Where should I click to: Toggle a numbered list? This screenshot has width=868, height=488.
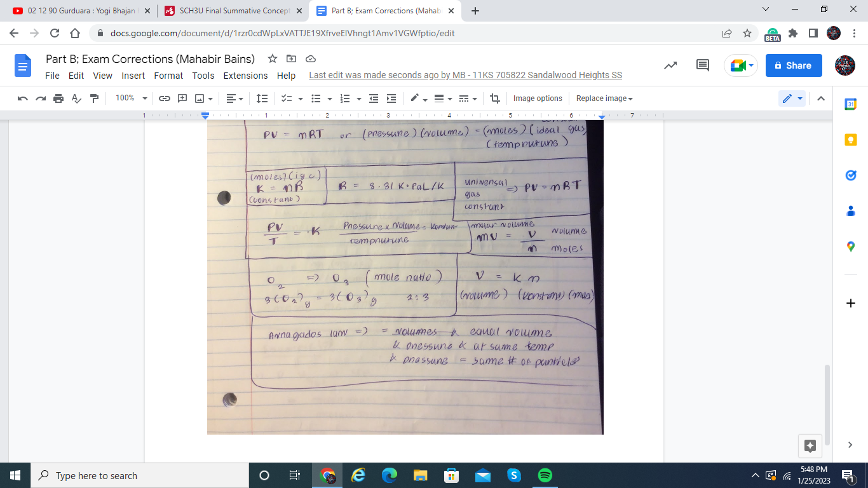click(x=345, y=98)
